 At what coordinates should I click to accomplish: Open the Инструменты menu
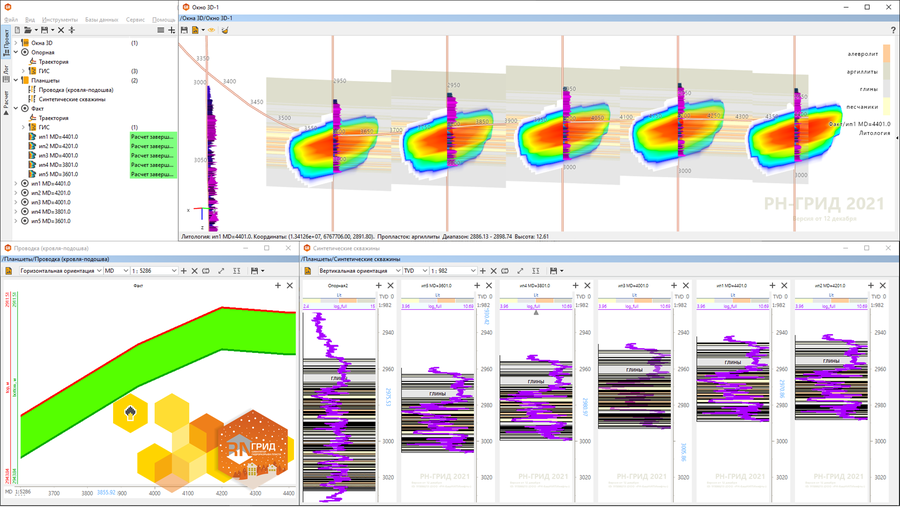click(60, 19)
